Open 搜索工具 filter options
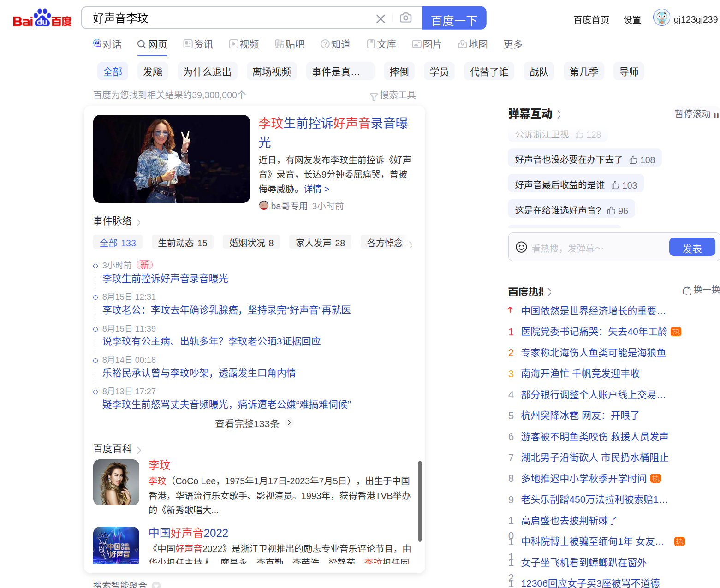Image resolution: width=720 pixels, height=588 pixels. click(x=393, y=95)
